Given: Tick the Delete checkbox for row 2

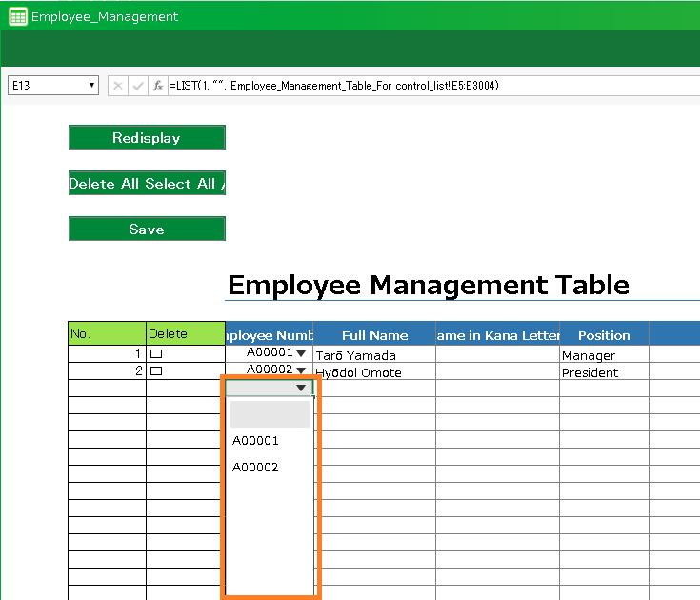Looking at the screenshot, I should click(x=156, y=371).
